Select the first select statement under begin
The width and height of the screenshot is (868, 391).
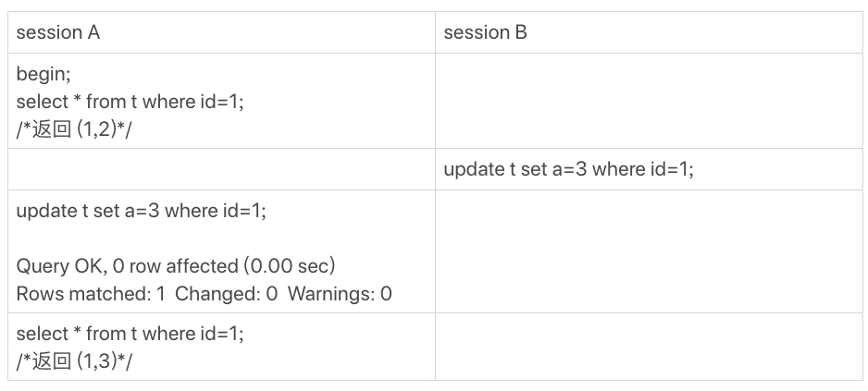(130, 102)
